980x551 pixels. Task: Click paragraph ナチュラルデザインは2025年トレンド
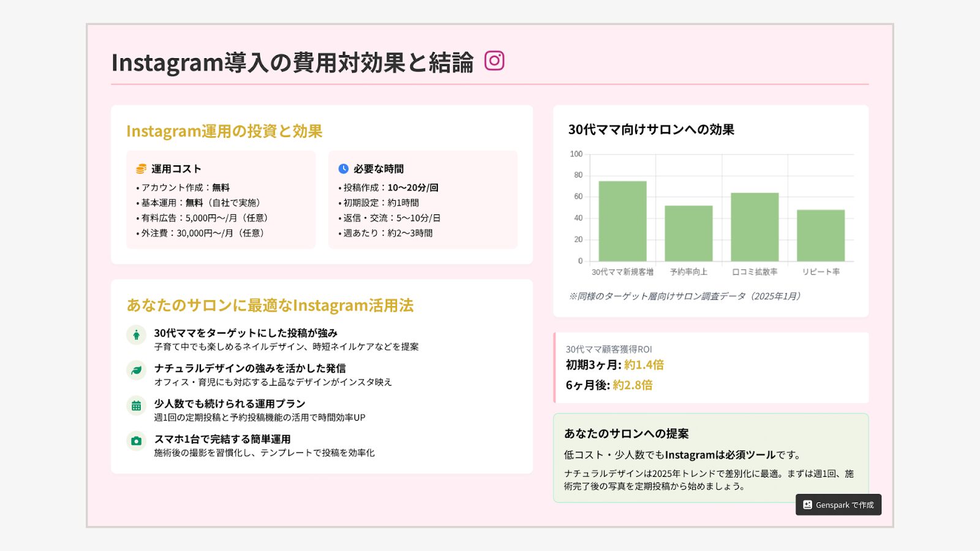pos(709,480)
